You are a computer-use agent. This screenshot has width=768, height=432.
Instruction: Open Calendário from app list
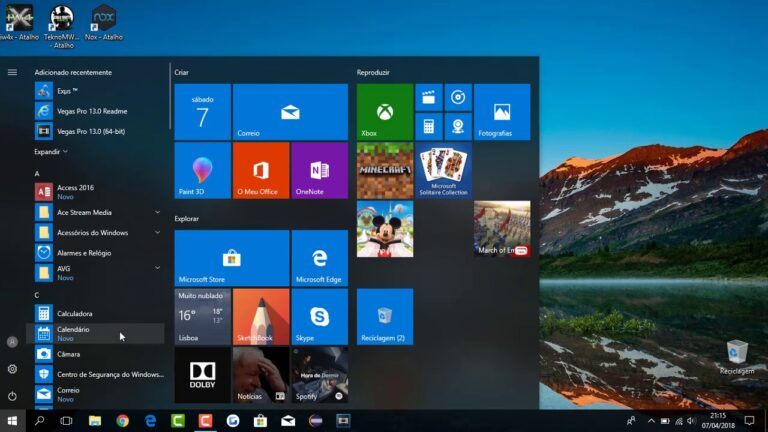click(x=97, y=334)
